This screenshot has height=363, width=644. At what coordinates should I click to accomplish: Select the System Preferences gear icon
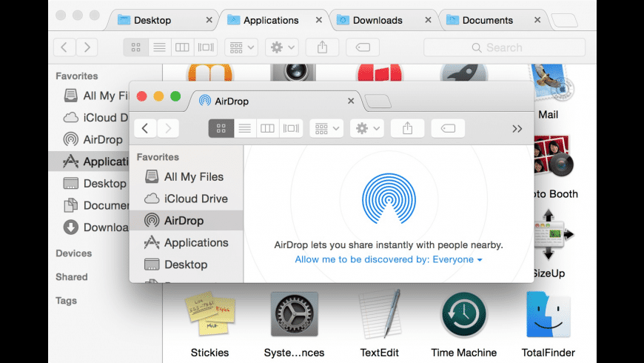[x=294, y=313]
